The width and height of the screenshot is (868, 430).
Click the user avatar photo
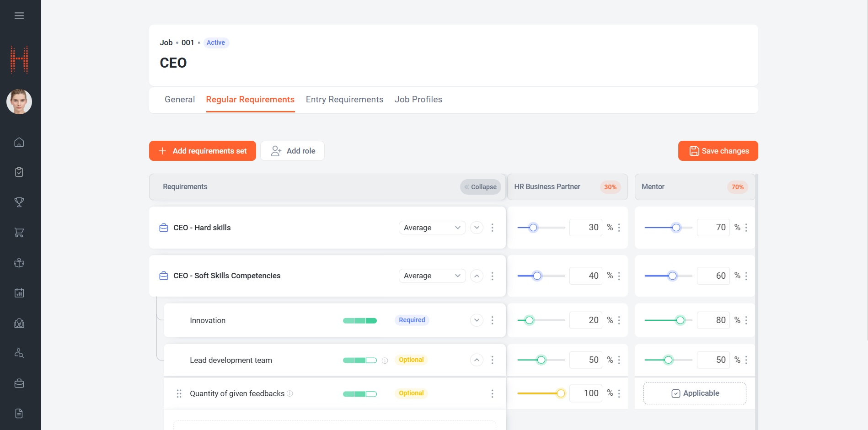(x=19, y=101)
